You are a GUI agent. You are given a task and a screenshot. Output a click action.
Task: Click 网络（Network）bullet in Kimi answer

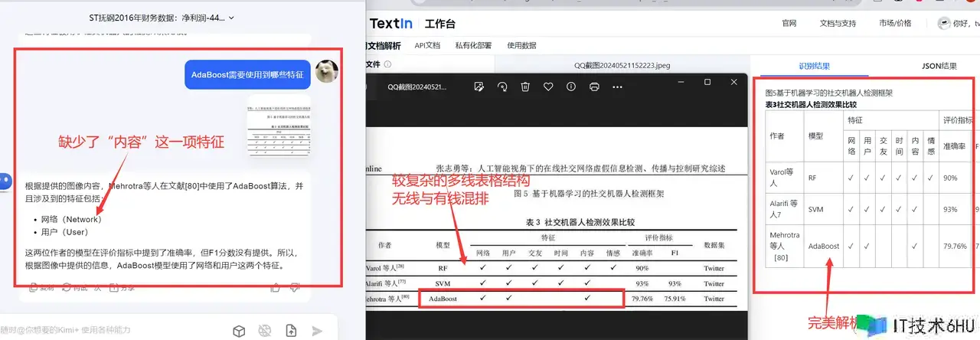pos(73,219)
